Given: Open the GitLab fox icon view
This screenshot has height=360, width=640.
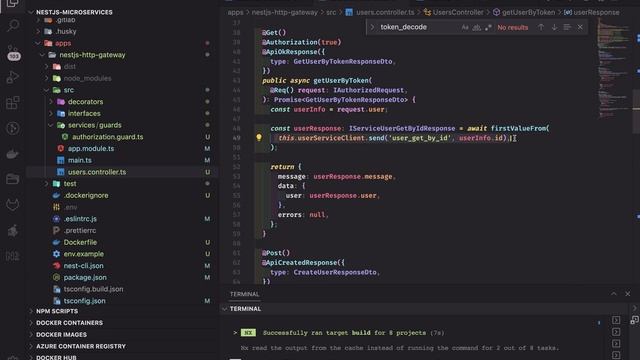Looking at the screenshot, I should click(x=13, y=204).
